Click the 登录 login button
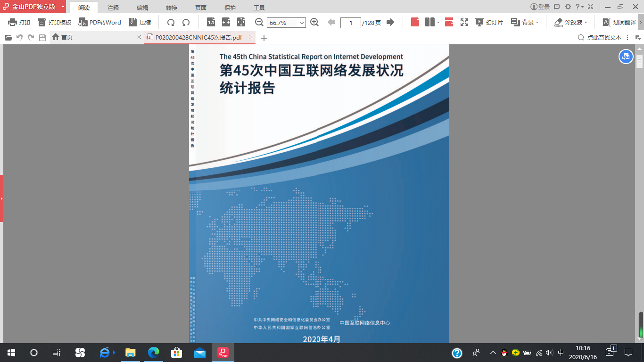This screenshot has width=644, height=362. tap(540, 7)
